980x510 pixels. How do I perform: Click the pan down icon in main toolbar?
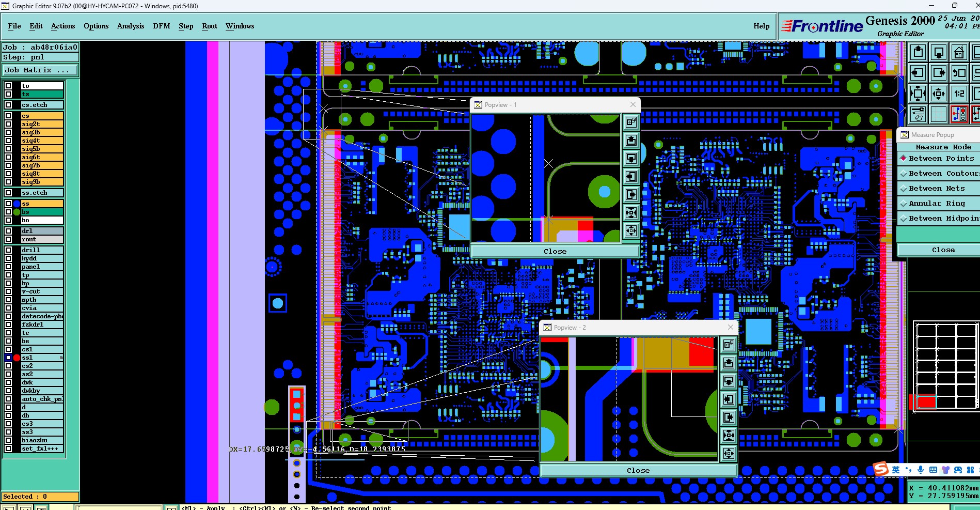point(939,52)
